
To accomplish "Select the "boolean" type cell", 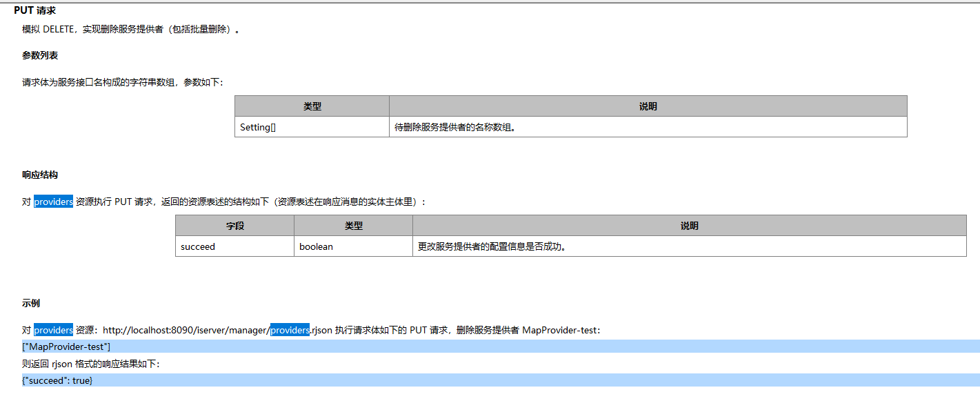I will [x=316, y=246].
